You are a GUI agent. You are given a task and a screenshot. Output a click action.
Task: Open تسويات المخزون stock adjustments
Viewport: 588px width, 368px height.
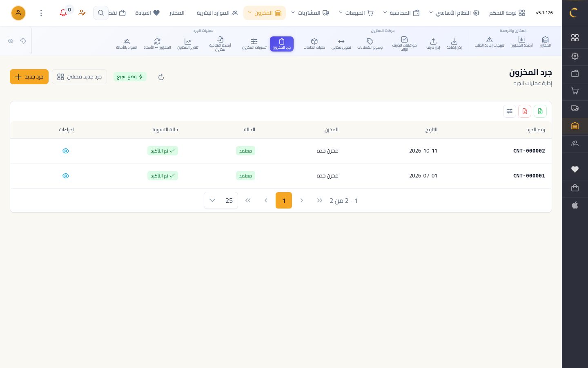[x=254, y=43]
